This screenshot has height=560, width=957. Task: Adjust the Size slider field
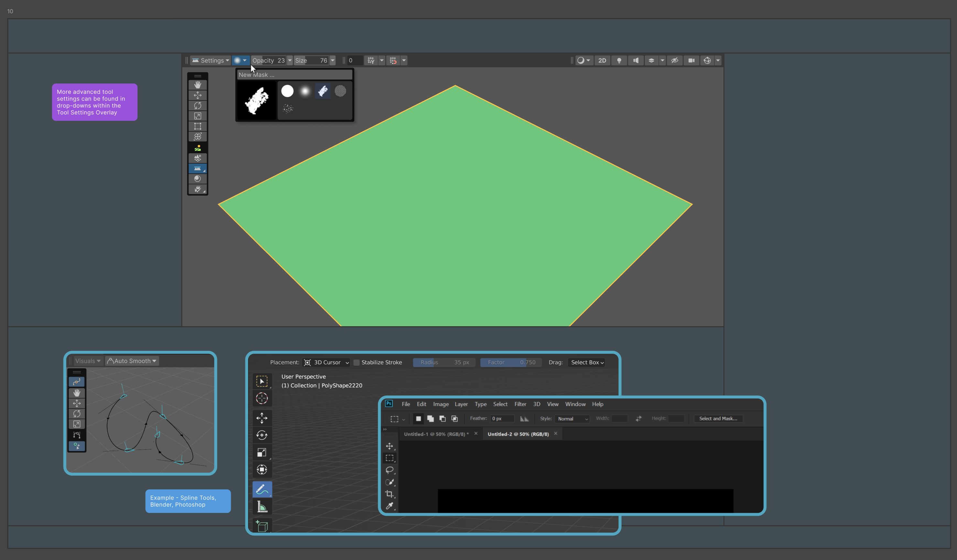pos(311,60)
